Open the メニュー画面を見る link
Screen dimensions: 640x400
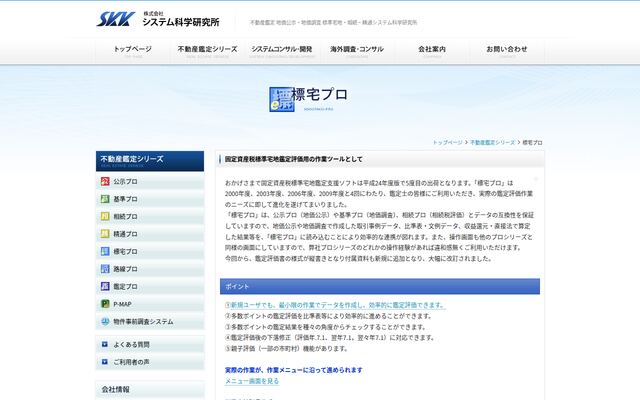[x=252, y=381]
